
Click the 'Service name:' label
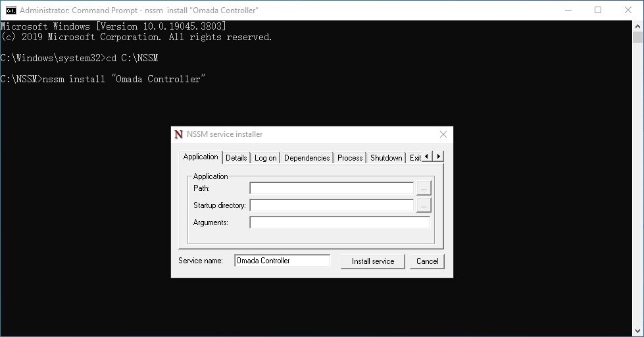click(x=201, y=261)
